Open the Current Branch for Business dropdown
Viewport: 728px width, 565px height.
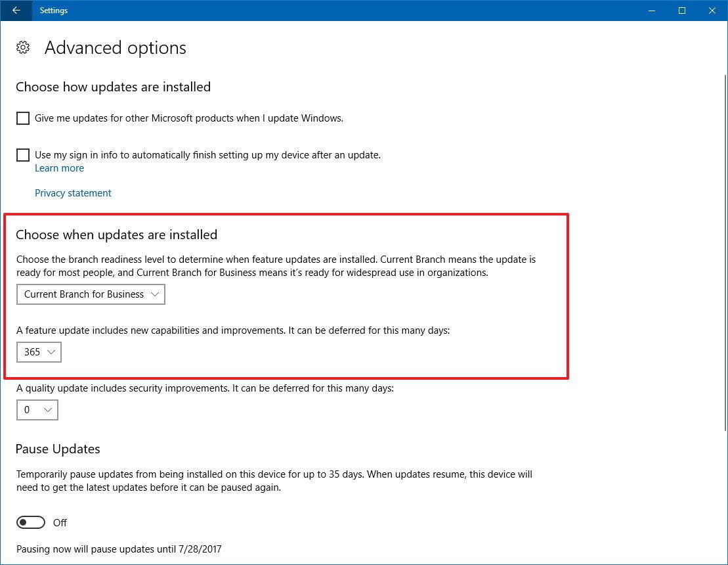(91, 294)
